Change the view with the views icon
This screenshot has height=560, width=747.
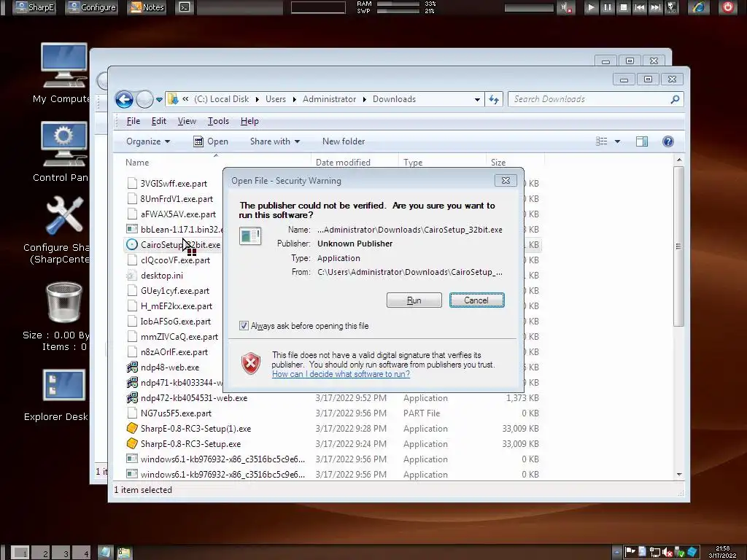[x=602, y=141]
